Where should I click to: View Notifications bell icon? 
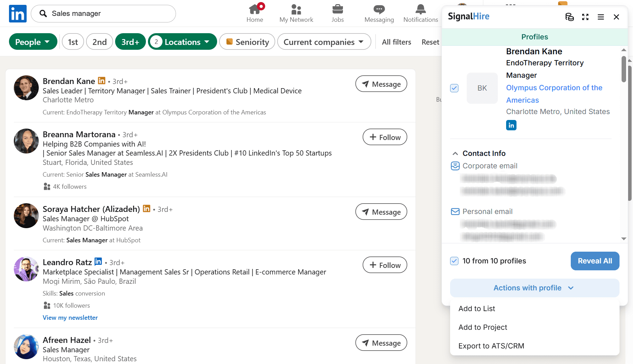coord(420,9)
